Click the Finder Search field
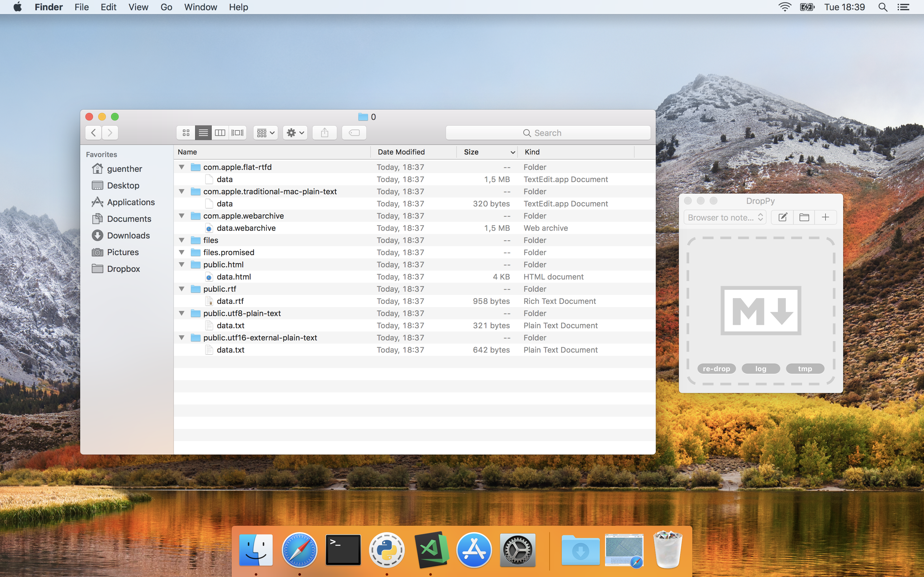This screenshot has width=924, height=577. pyautogui.click(x=548, y=133)
